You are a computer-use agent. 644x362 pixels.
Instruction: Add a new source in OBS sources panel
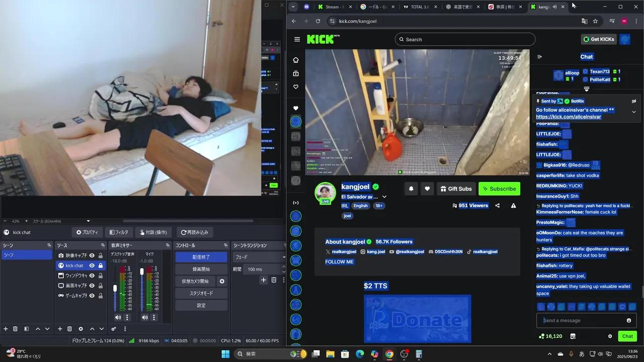[60, 329]
